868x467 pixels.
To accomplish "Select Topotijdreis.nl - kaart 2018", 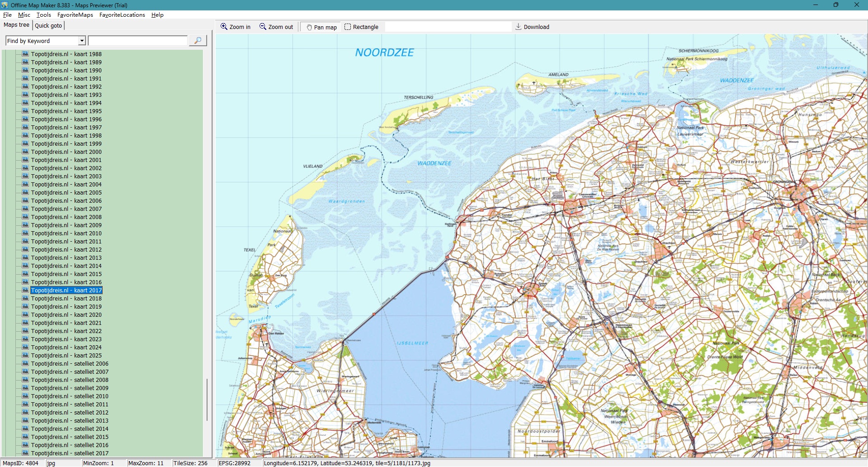I will (x=66, y=299).
